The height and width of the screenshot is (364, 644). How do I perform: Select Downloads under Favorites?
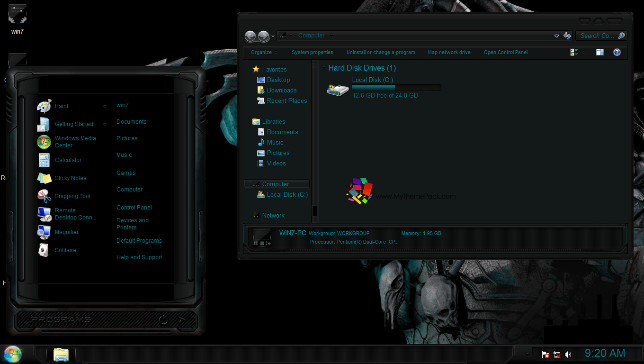pyautogui.click(x=277, y=91)
